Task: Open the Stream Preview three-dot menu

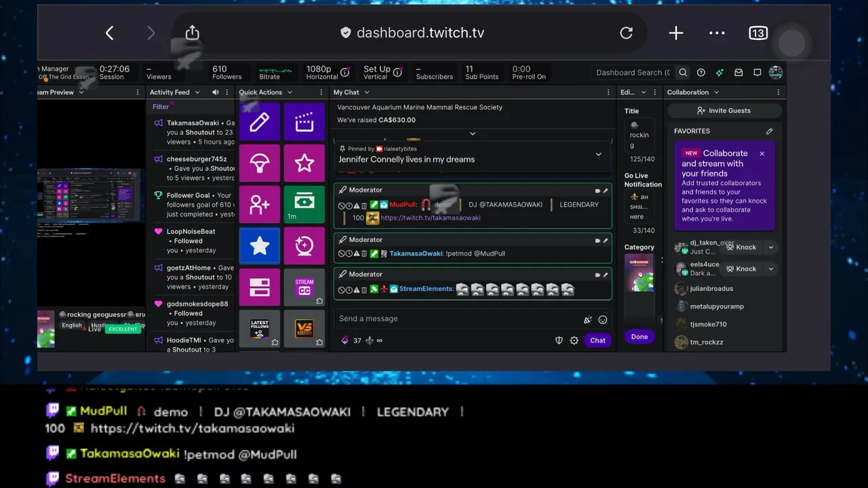Action: (138, 92)
